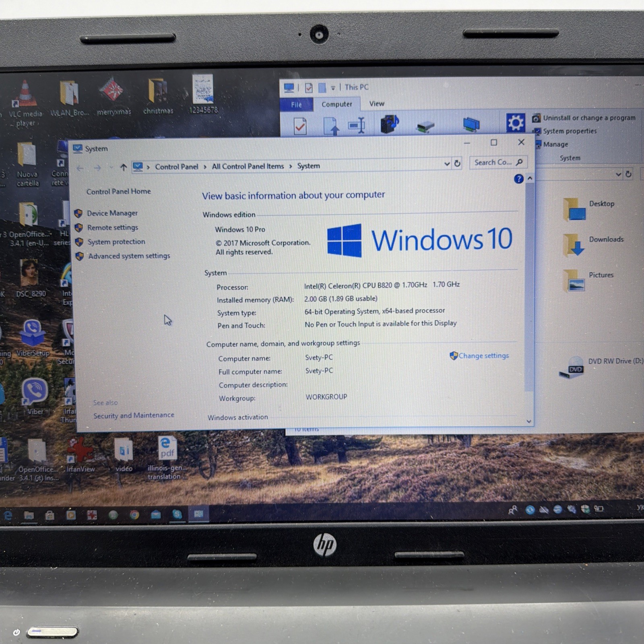Click the quick access Properties checkmark icon
The height and width of the screenshot is (644, 644).
point(309,88)
